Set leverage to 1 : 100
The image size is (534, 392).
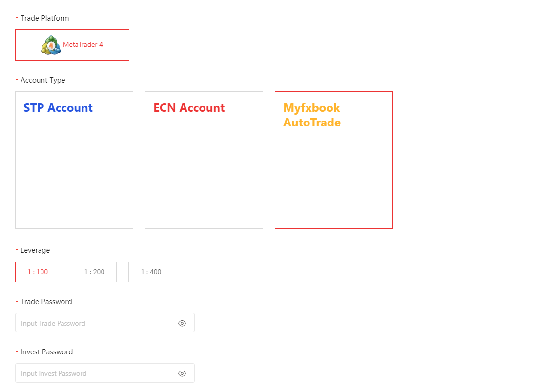click(x=38, y=272)
